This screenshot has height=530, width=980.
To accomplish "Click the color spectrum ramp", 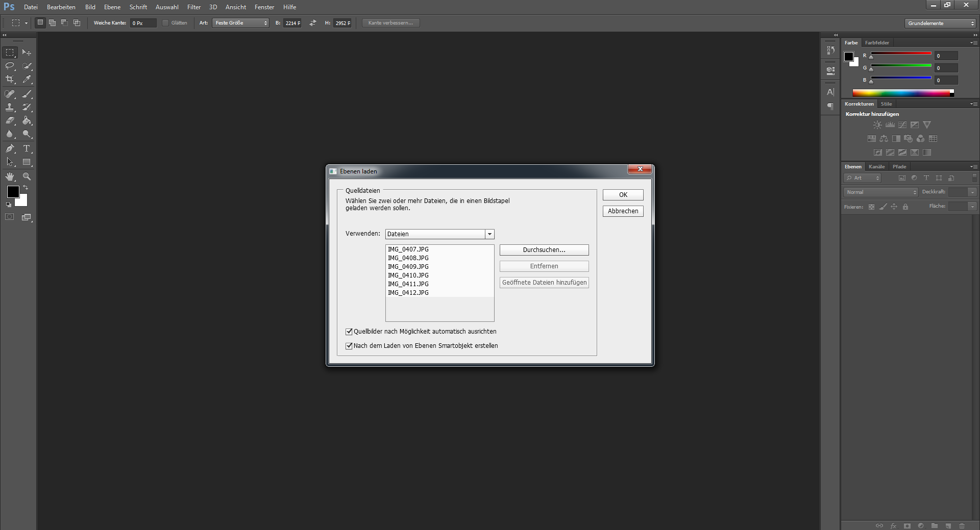I will [x=901, y=93].
